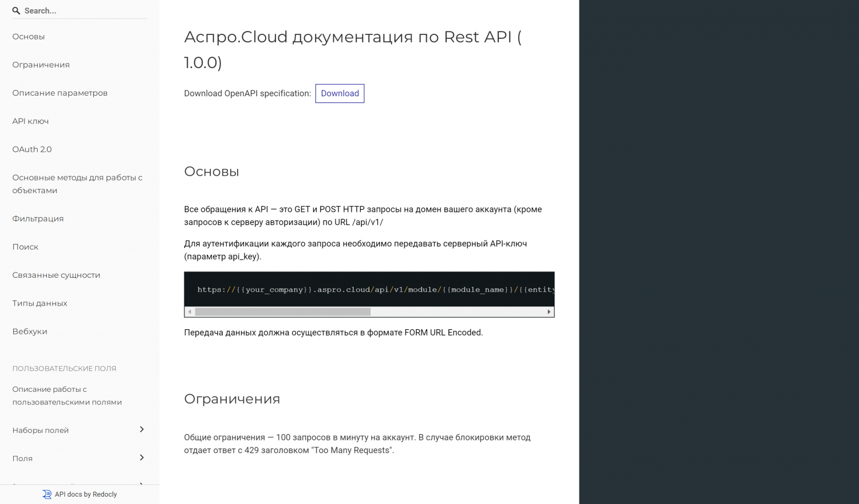Click the Аспро.Cloud documentation title
Image resolution: width=859 pixels, height=504 pixels.
click(353, 49)
